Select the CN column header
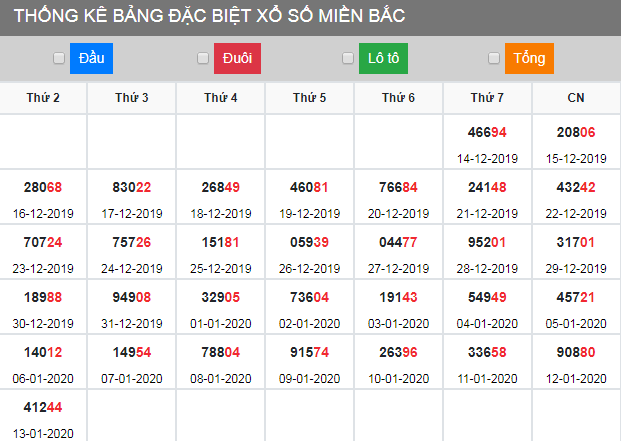This screenshot has width=621, height=441. pyautogui.click(x=576, y=97)
